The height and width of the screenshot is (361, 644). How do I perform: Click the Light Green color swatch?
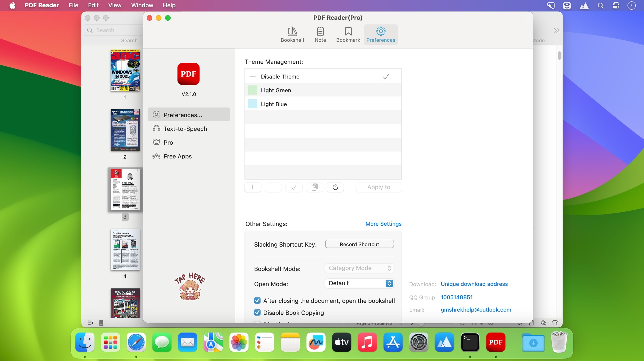click(x=253, y=90)
